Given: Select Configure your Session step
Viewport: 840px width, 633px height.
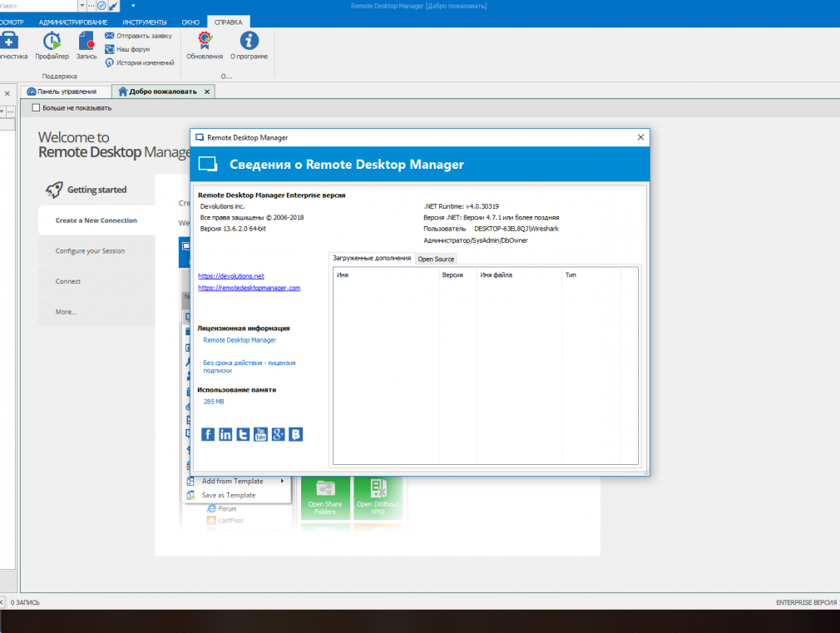Looking at the screenshot, I should [x=96, y=251].
